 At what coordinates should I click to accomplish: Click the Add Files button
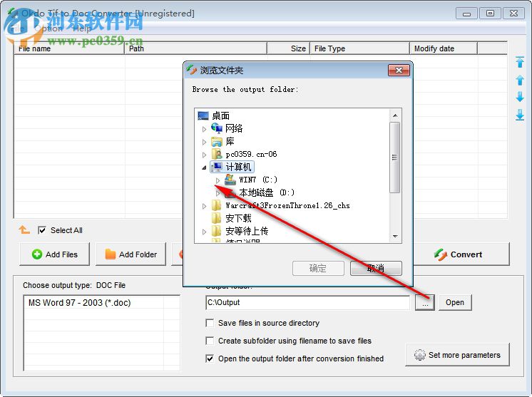point(55,254)
